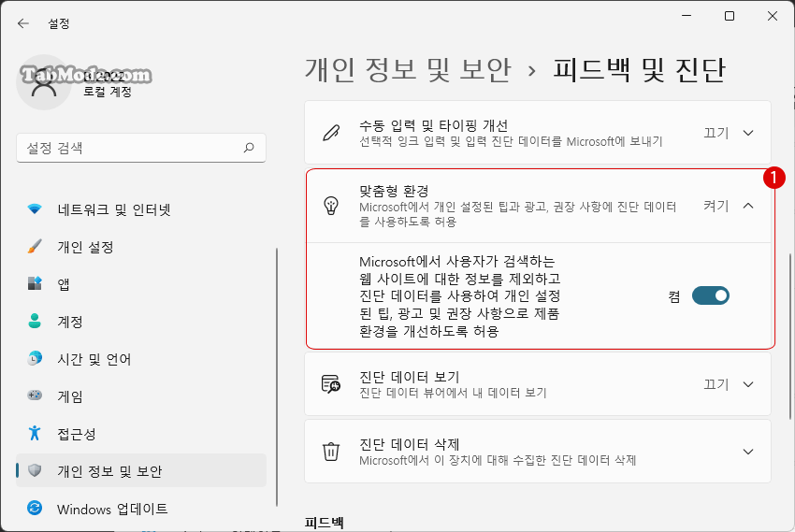795x532 pixels.
Task: Open 시간 및 언어 settings
Action: click(x=141, y=359)
